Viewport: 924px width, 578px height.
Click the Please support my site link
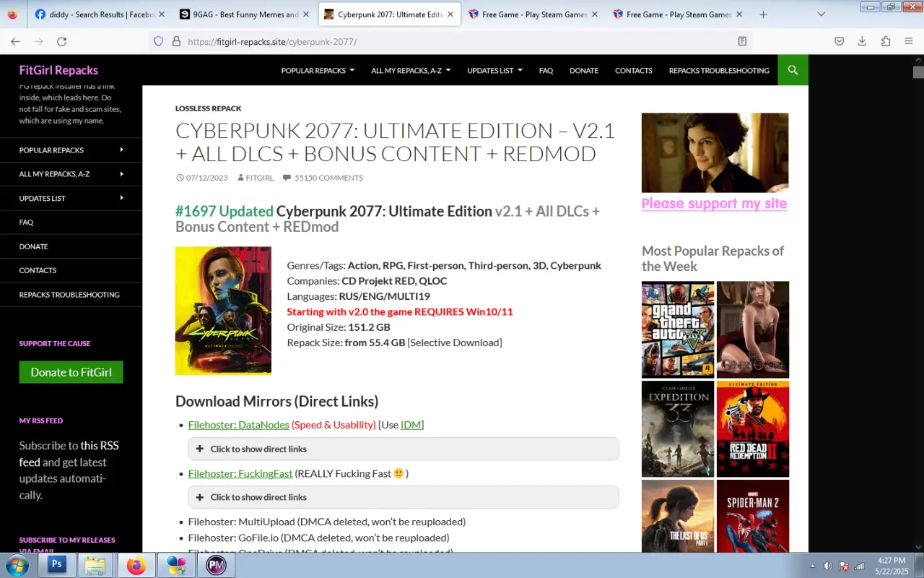[714, 204]
